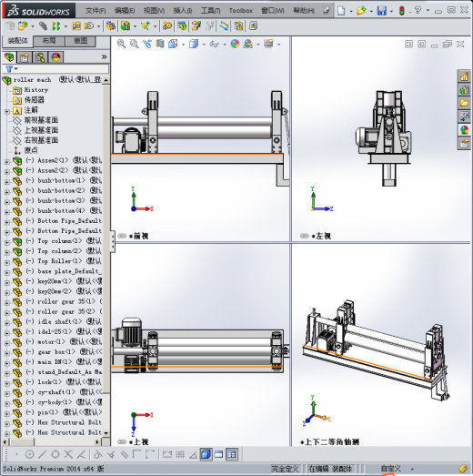Click the Exploded View icon
This screenshot has width=473, height=476.
coord(196,26)
